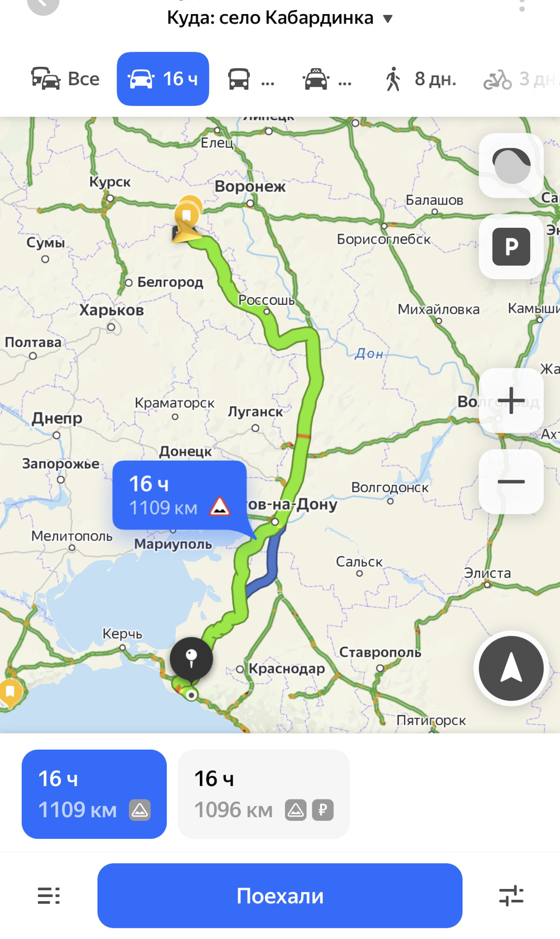Select the 1109 км route card
The width and height of the screenshot is (560, 939).
94,794
